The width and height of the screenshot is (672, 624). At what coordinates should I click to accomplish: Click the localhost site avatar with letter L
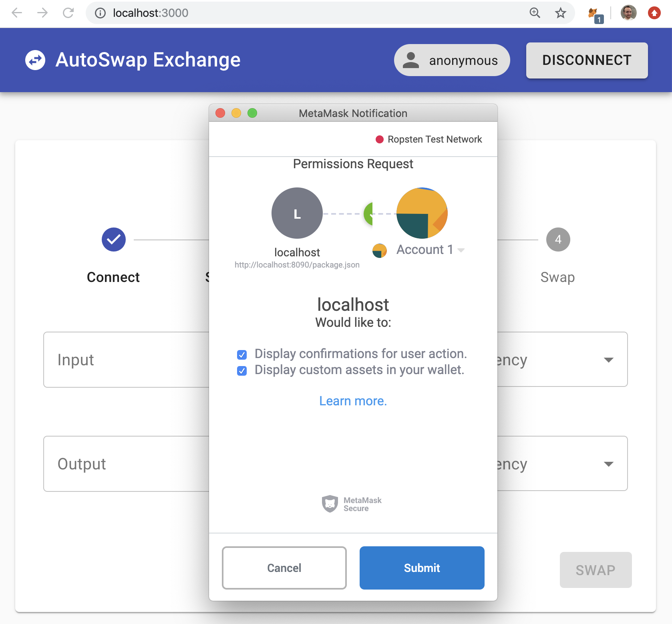click(x=297, y=213)
